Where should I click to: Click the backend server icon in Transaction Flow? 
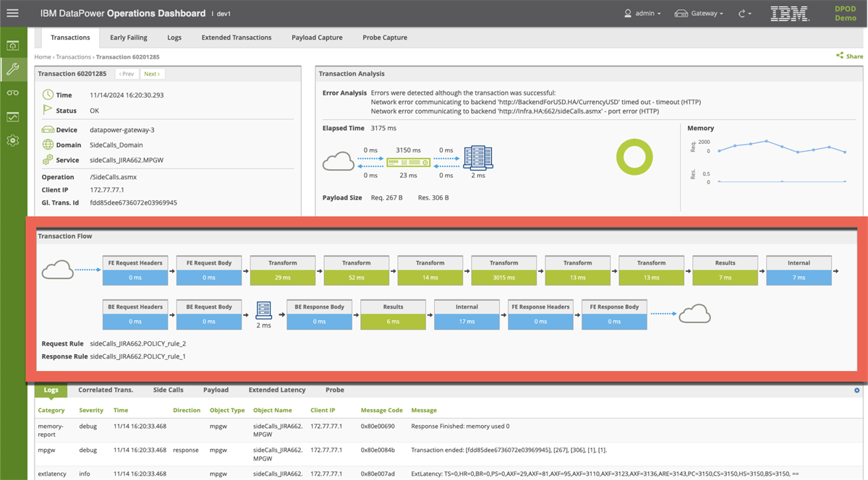coord(263,309)
